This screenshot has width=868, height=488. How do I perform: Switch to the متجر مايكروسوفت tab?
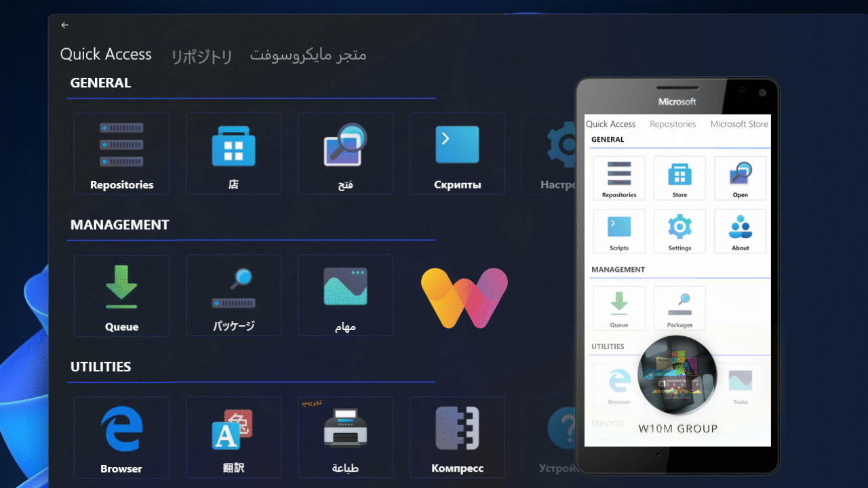pyautogui.click(x=309, y=55)
